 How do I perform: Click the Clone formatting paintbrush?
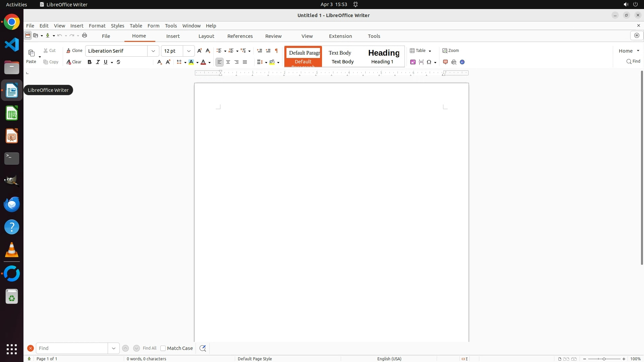coord(74,51)
